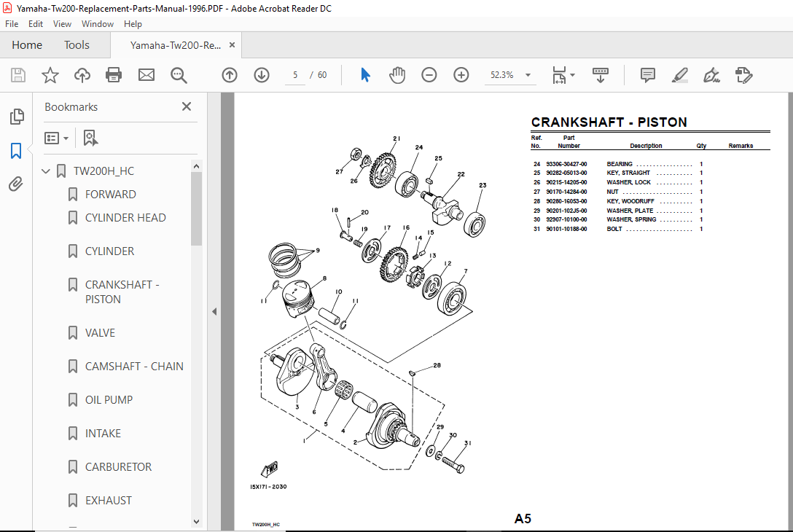Screen dimensions: 793x532
Task: Activate the Hand pan tool
Action: tap(397, 75)
